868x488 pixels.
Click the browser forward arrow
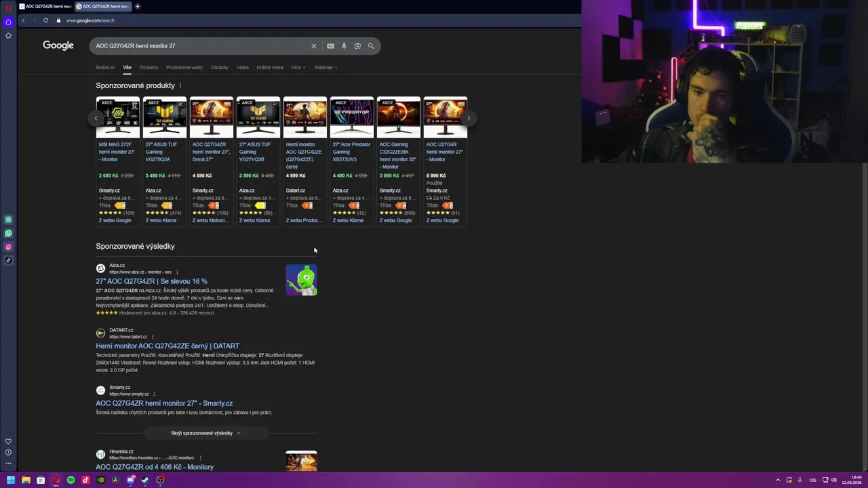34,20
